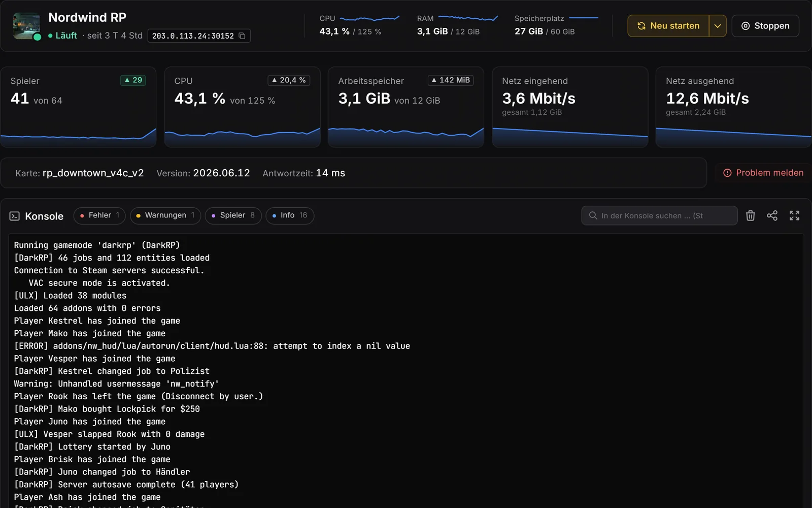Click the gesamt 2,24 GiB total
This screenshot has height=508, width=812.
pos(696,112)
